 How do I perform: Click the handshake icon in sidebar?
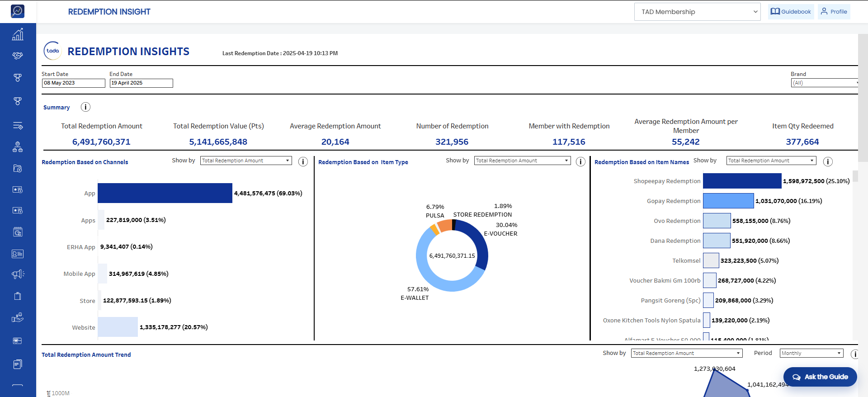[x=18, y=56]
